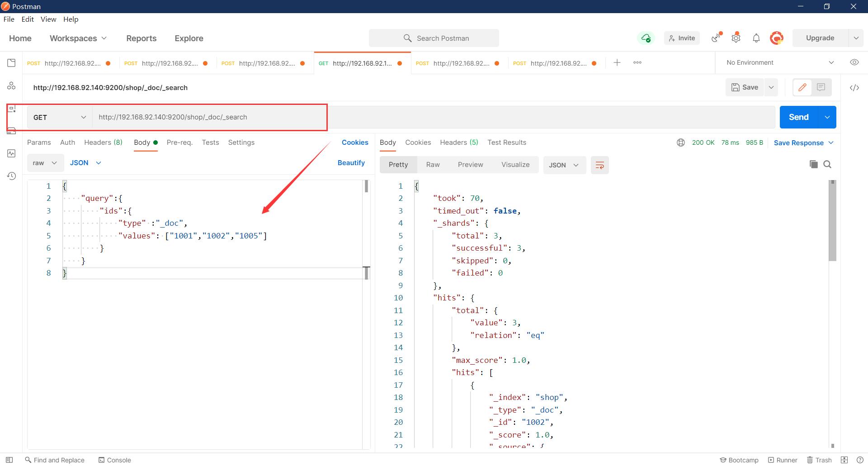Screen dimensions: 868x466
Task: Expand the Save Response menu
Action: 803,143
